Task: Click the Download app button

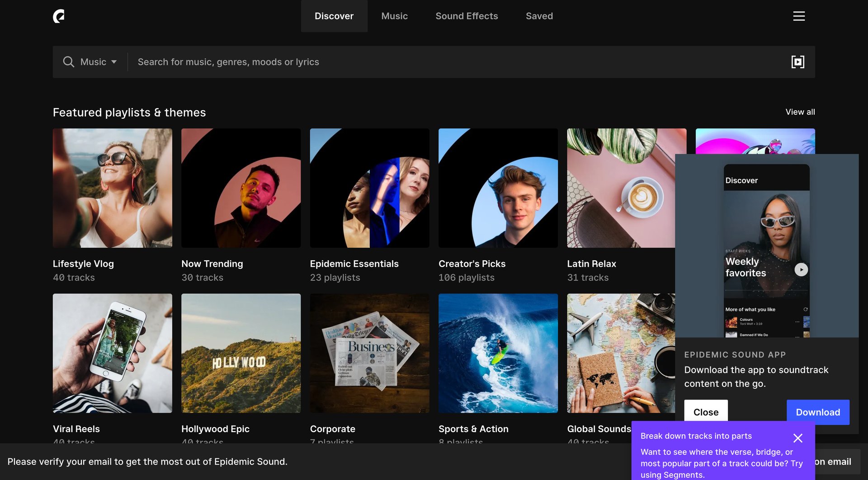Action: pos(818,412)
